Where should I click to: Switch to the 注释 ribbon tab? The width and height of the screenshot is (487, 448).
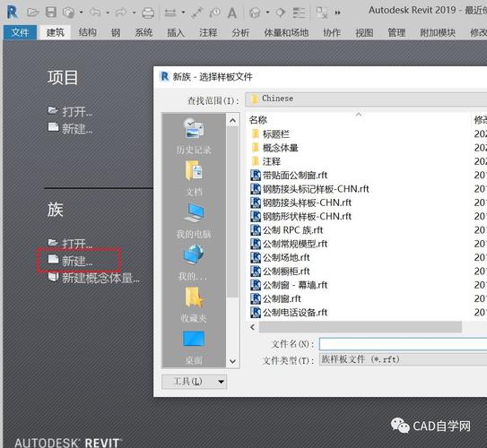208,32
